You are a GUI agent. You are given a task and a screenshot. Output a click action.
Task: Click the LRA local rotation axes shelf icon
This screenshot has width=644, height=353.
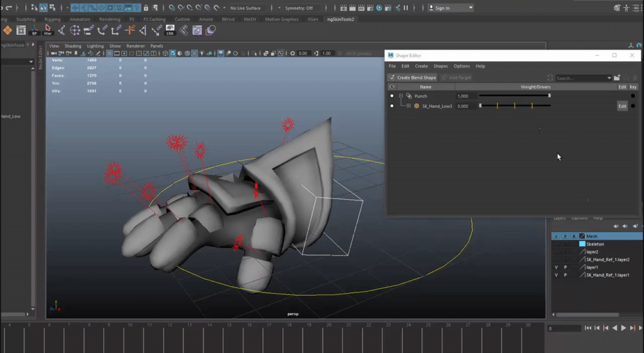point(170,30)
